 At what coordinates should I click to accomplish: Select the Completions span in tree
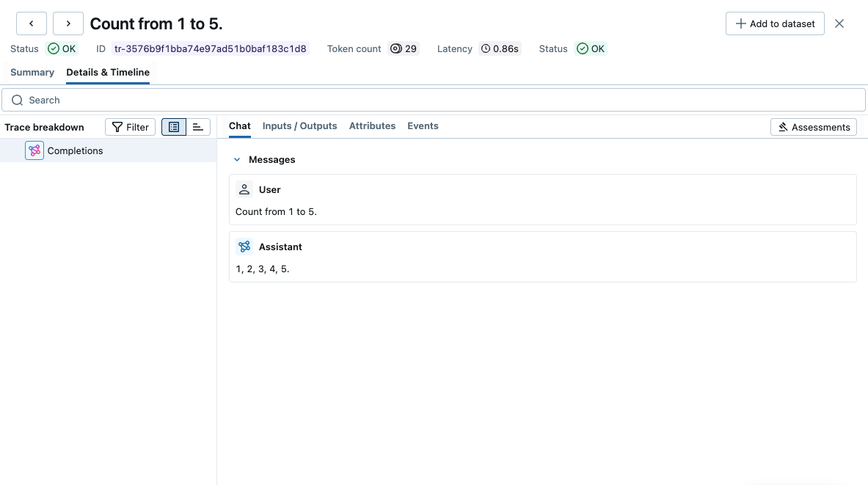75,150
